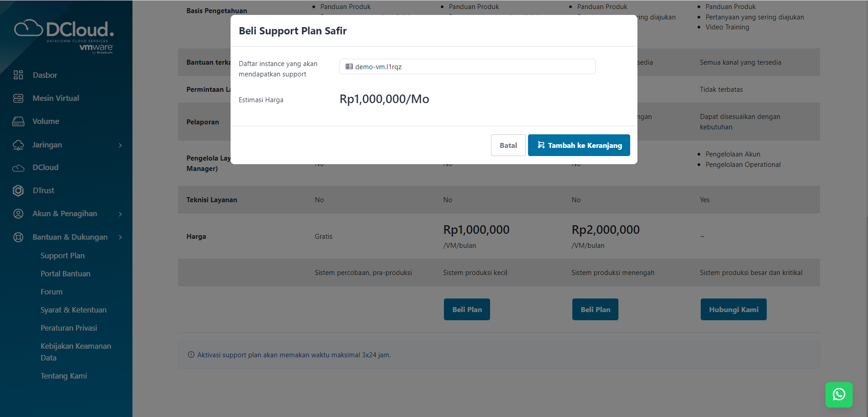The image size is (868, 417).
Task: Click the DTrust shield icon
Action: pyautogui.click(x=18, y=190)
